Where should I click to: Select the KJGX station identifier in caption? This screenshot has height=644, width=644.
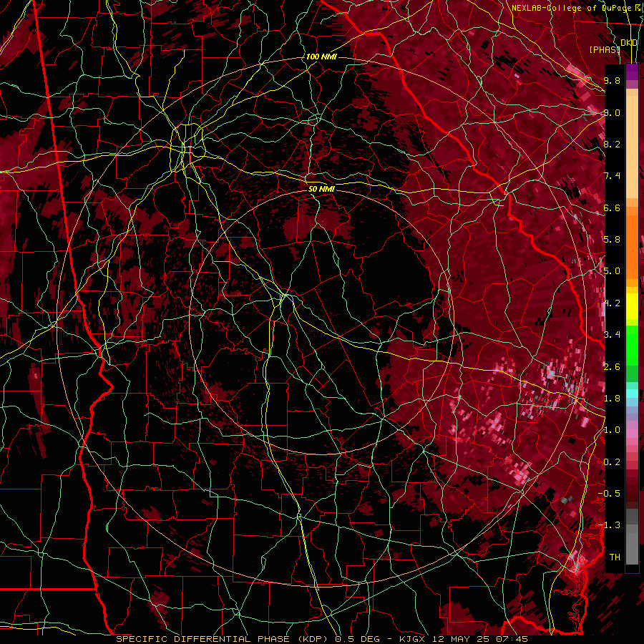413,639
